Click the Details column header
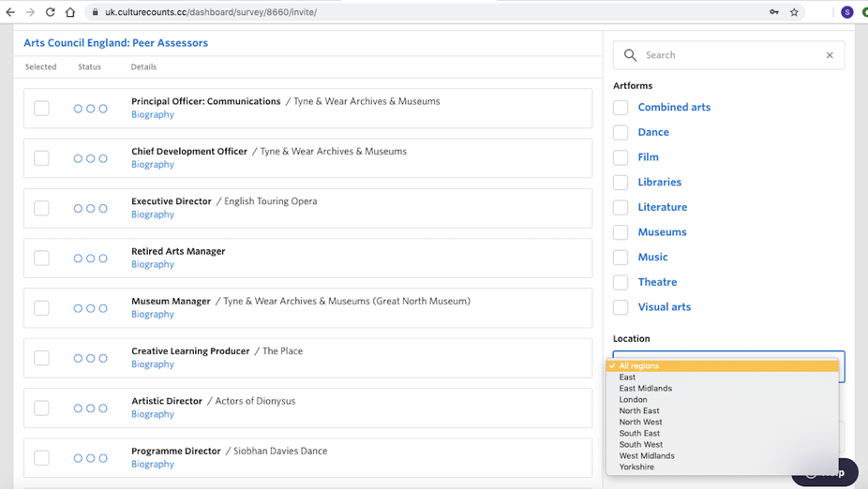The height and width of the screenshot is (489, 868). pos(144,67)
